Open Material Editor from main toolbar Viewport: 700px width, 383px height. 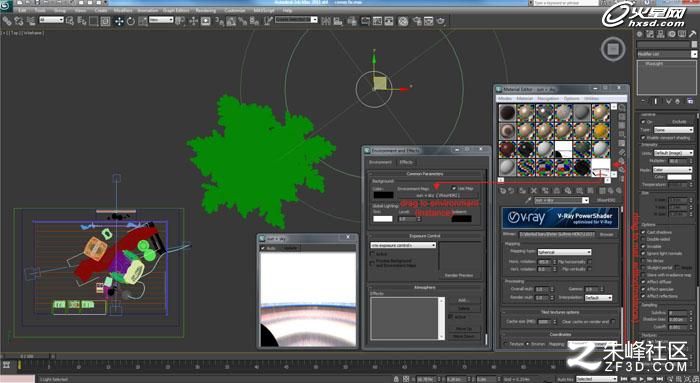coord(403,21)
